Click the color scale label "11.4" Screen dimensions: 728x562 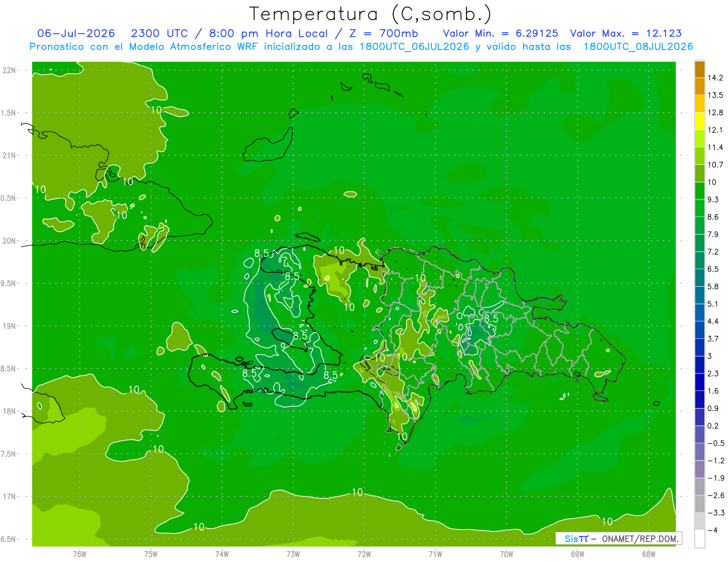(x=716, y=147)
